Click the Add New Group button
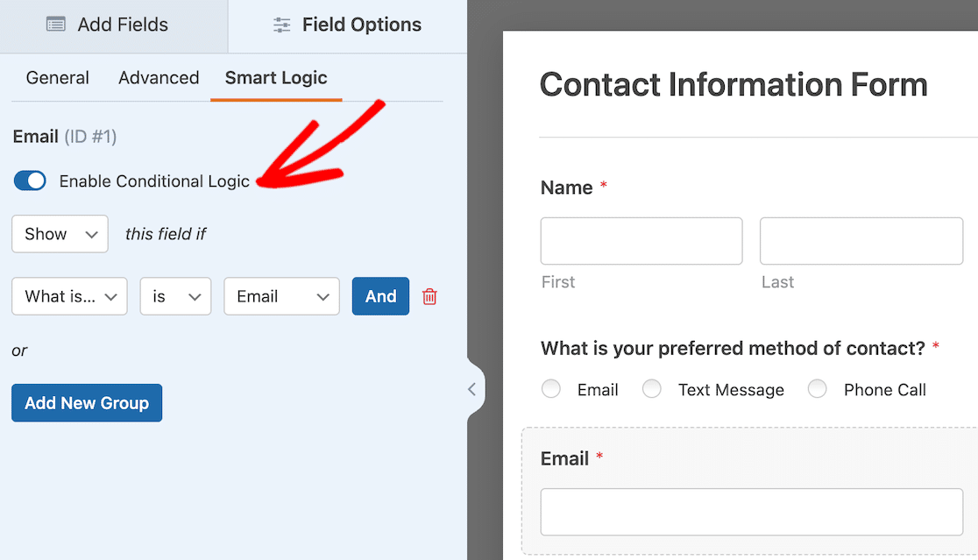Image resolution: width=978 pixels, height=560 pixels. (x=87, y=403)
